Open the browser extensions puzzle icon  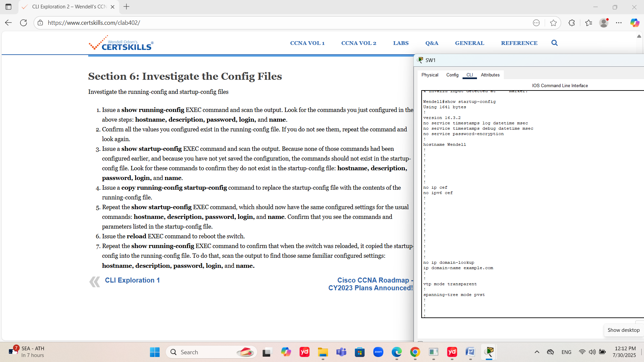[572, 23]
